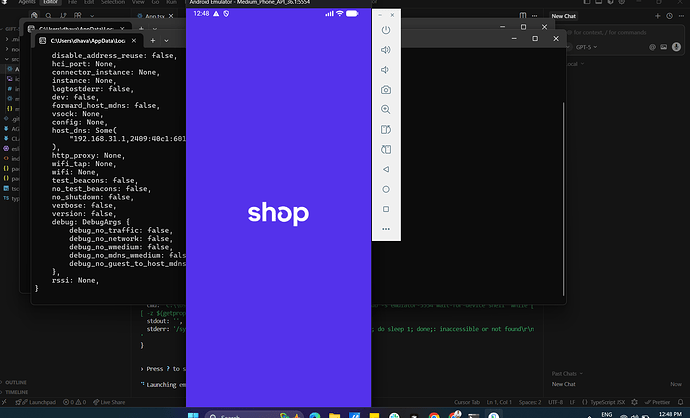Click the emulator Power button

click(385, 30)
